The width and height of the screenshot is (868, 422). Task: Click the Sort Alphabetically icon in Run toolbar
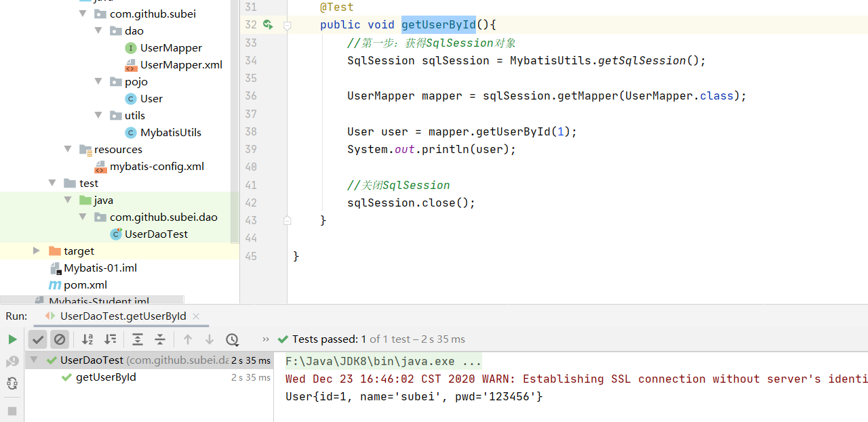[87, 339]
